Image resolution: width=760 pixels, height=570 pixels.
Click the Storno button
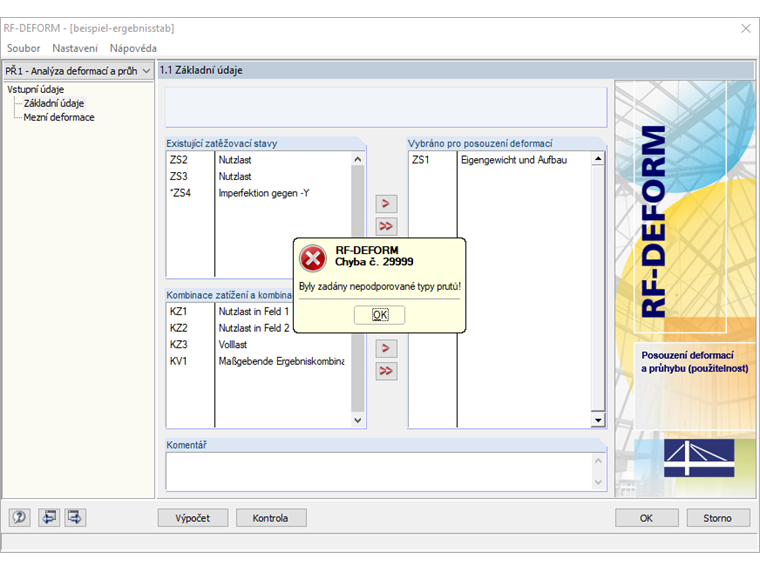pos(718,518)
